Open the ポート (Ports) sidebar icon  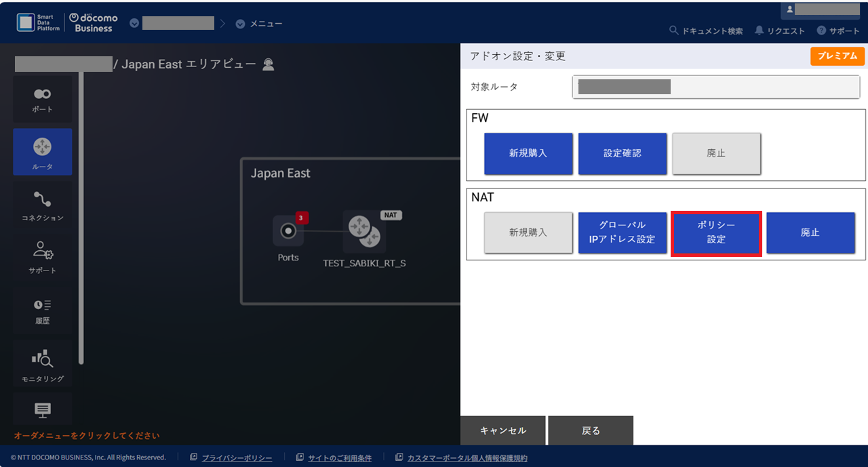[x=42, y=99]
